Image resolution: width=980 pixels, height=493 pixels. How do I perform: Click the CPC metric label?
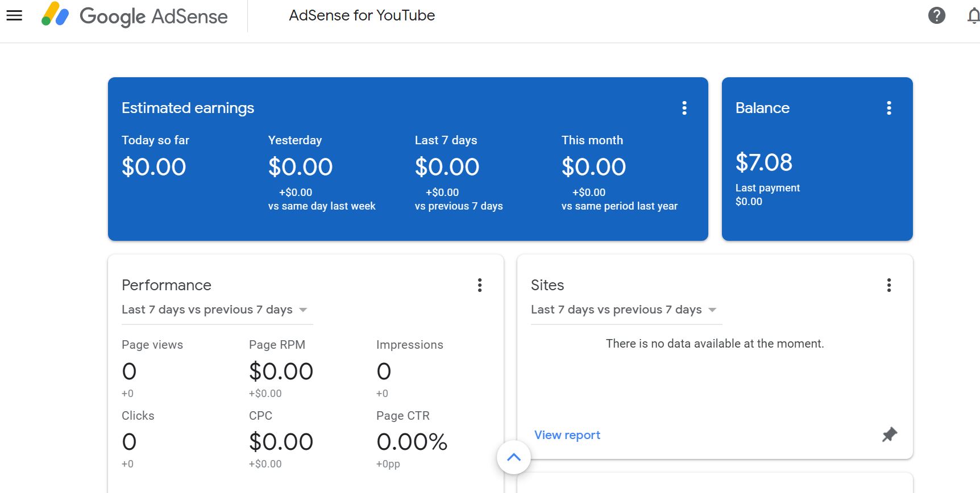tap(260, 416)
